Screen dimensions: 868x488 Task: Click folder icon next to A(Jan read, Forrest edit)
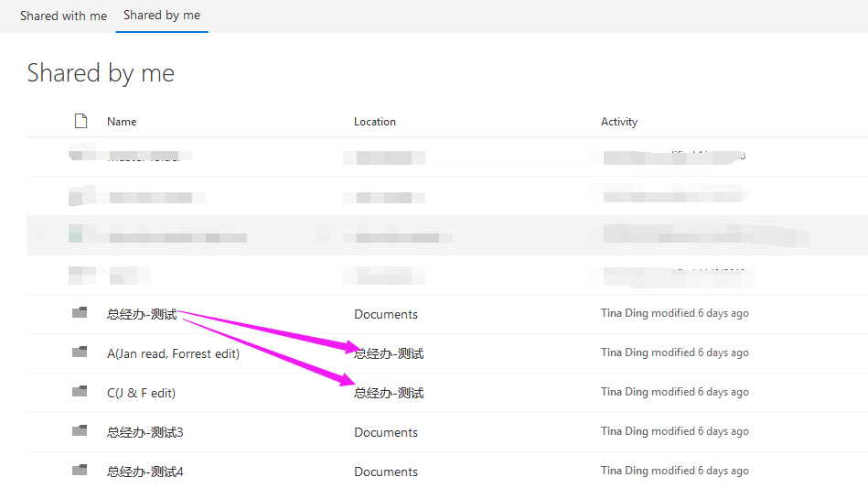tap(80, 352)
